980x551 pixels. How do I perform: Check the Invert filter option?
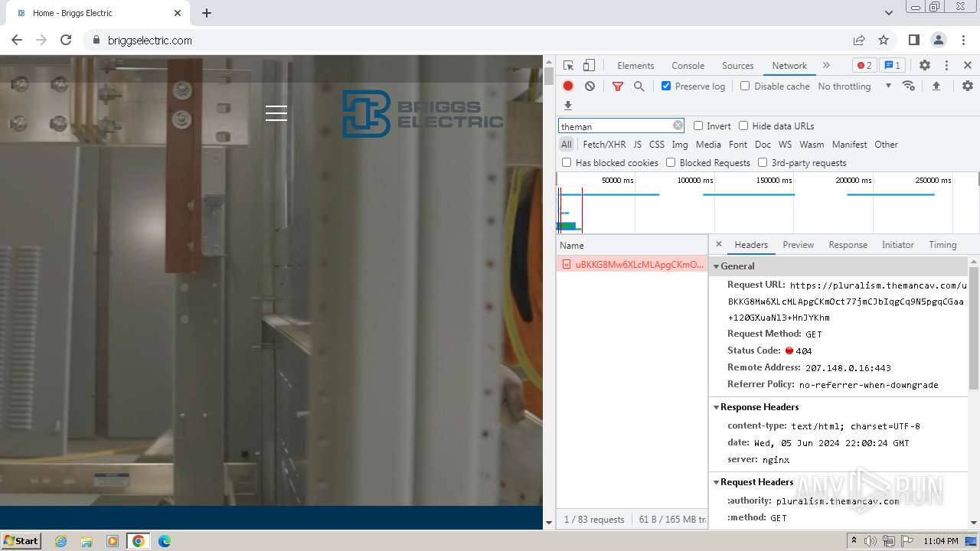pyautogui.click(x=698, y=126)
